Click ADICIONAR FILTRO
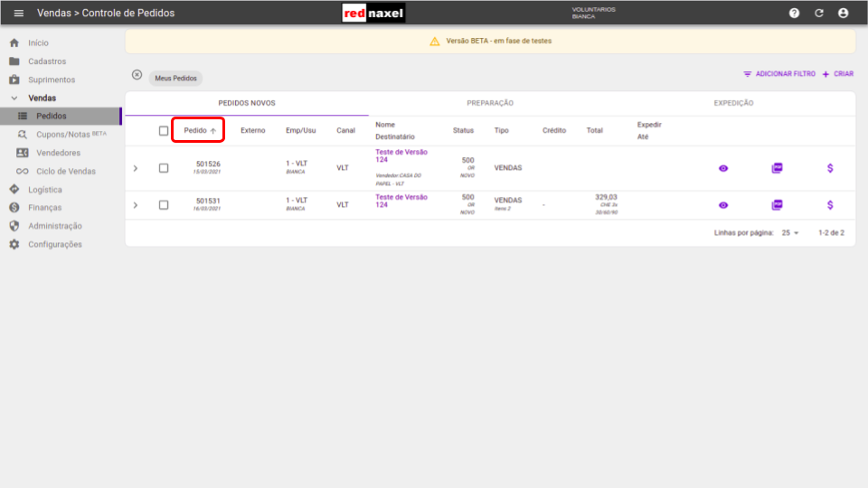868x488 pixels. (778, 73)
